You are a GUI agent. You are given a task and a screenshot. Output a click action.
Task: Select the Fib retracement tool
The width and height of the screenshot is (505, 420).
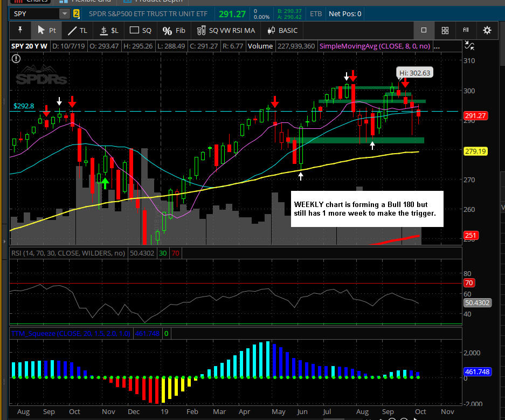174,31
